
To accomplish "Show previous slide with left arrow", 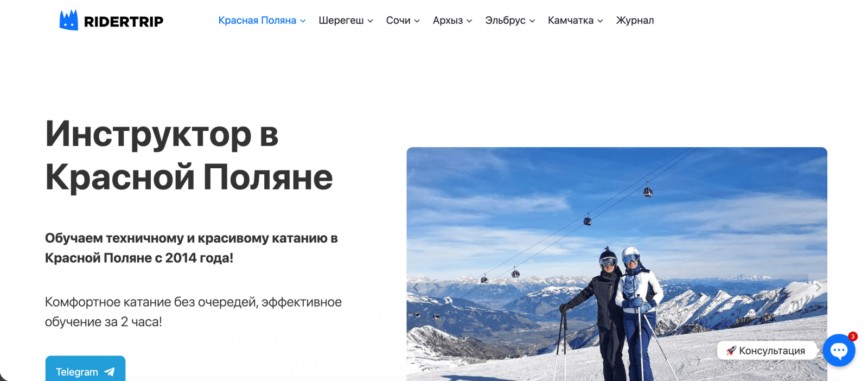I will pos(416,287).
